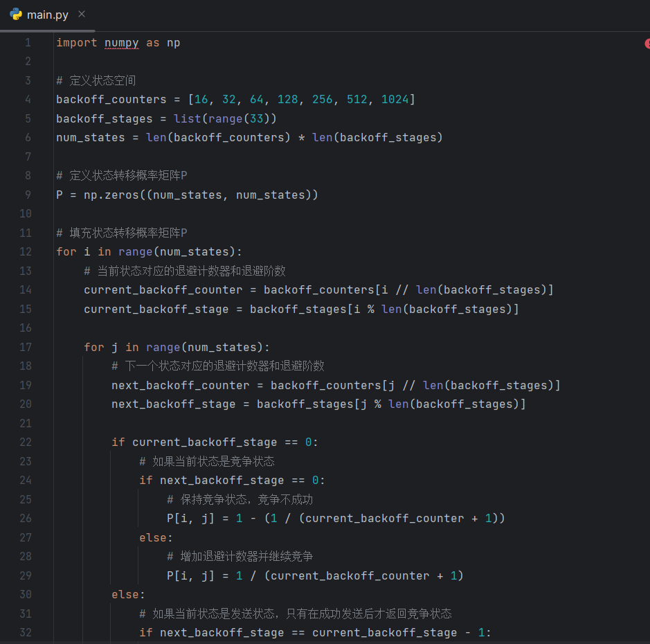Viewport: 650px width, 644px height.
Task: Click 'current_backoff_stage' on line 15
Action: 156,310
